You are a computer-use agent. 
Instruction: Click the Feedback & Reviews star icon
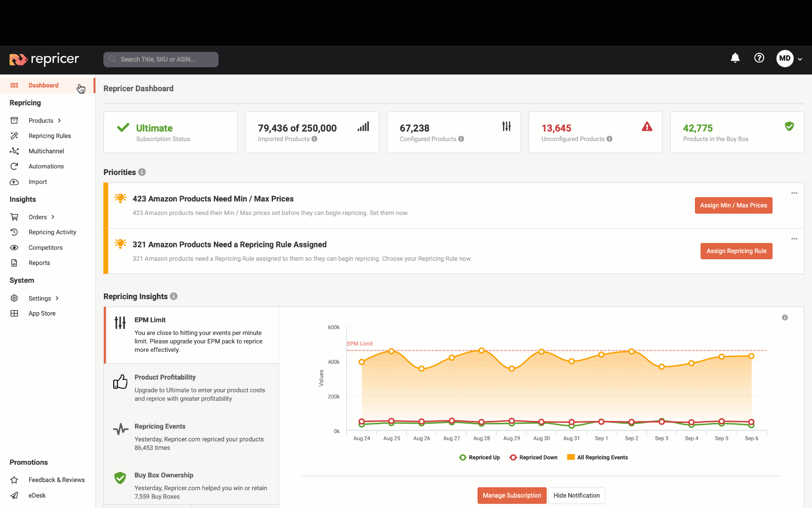point(14,480)
